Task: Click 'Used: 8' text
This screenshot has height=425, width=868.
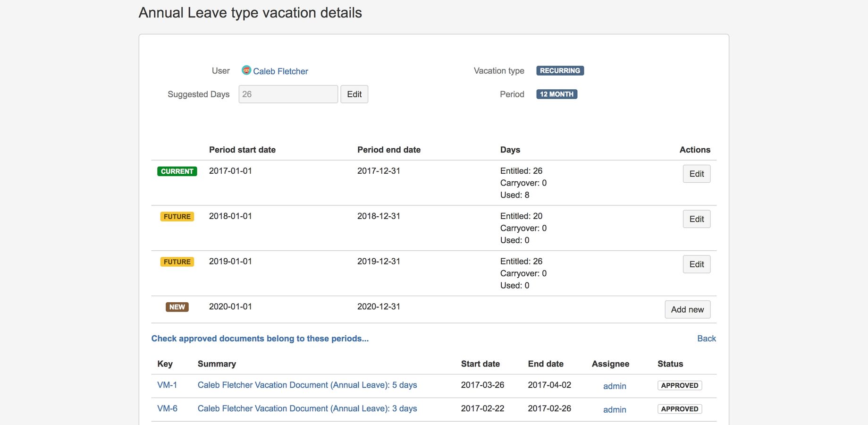Action: coord(514,195)
